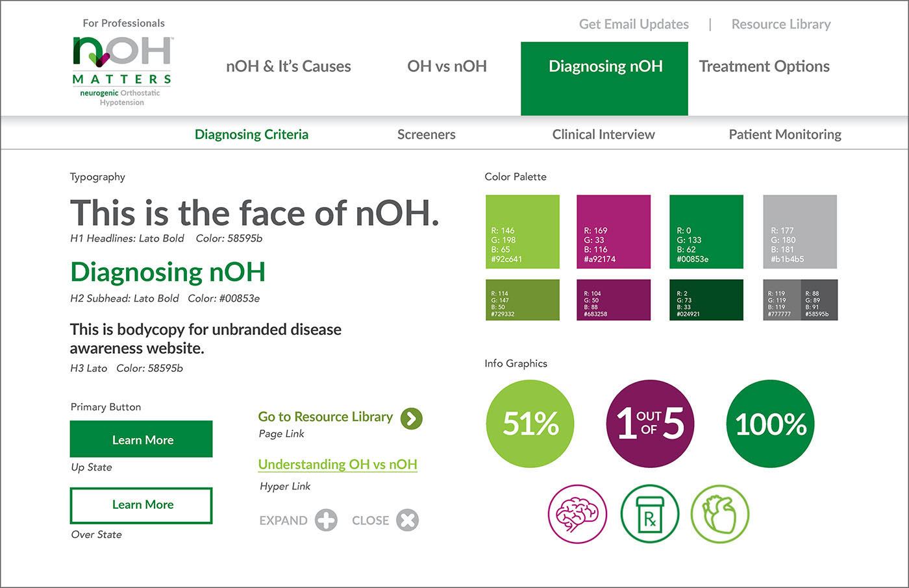Screen dimensions: 909x588
Task: Click the bodycopy paragraph about unbranded disease awareness
Action: pos(206,339)
